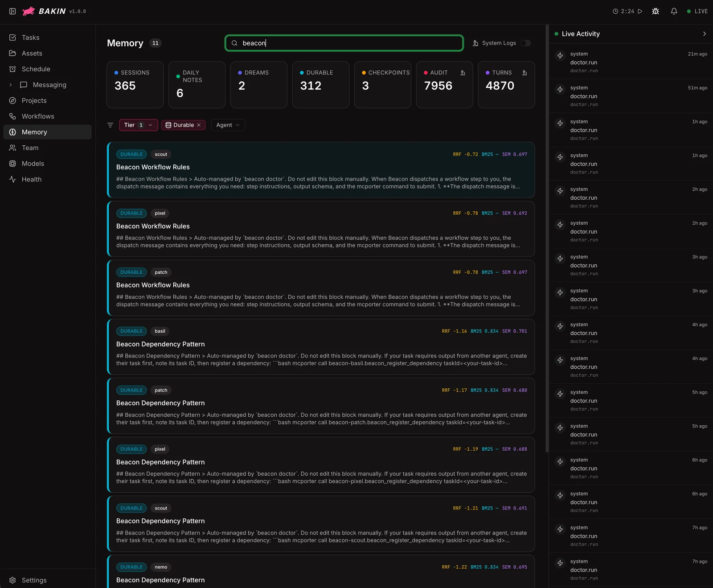Select the Turns 4870 stat card

coord(506,85)
